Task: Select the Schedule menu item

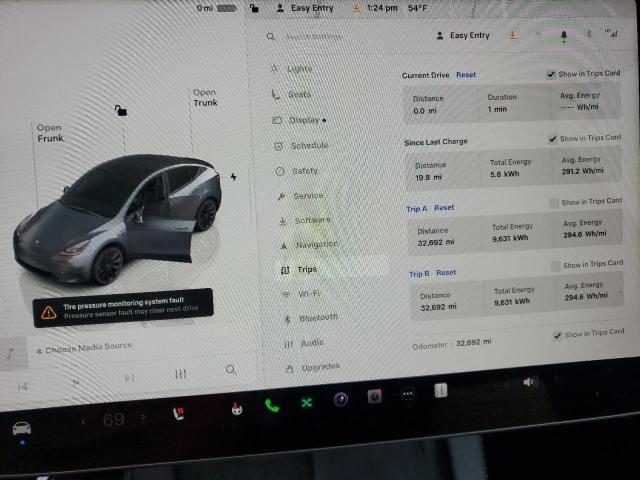Action: click(301, 145)
